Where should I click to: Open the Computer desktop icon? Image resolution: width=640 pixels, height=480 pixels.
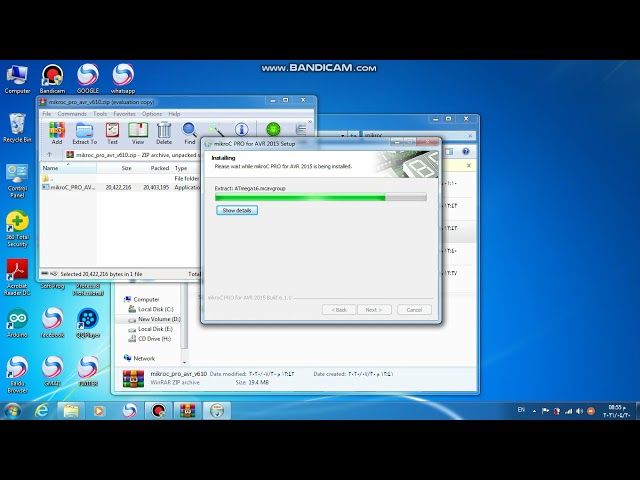click(x=17, y=79)
